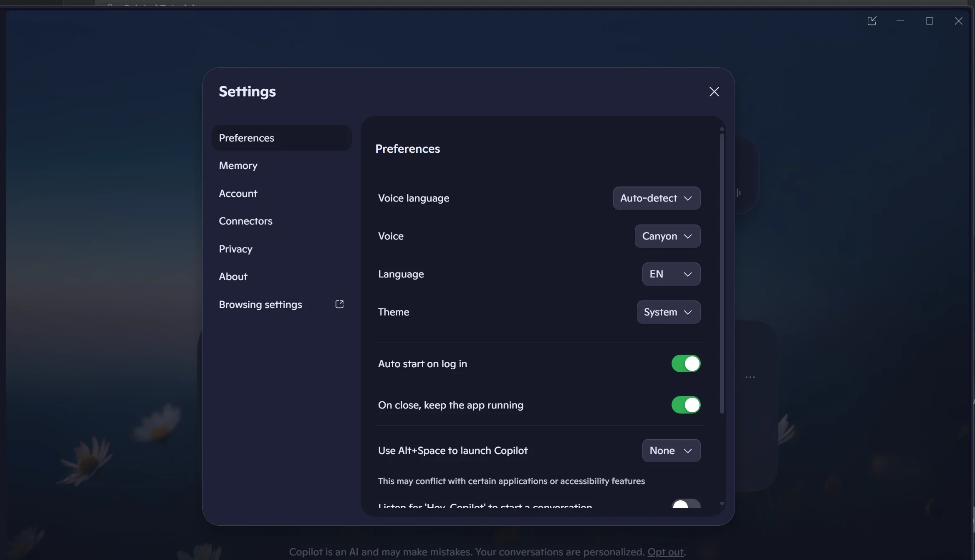The height and width of the screenshot is (560, 975).
Task: Open Browsing settings externally
Action: tap(281, 305)
